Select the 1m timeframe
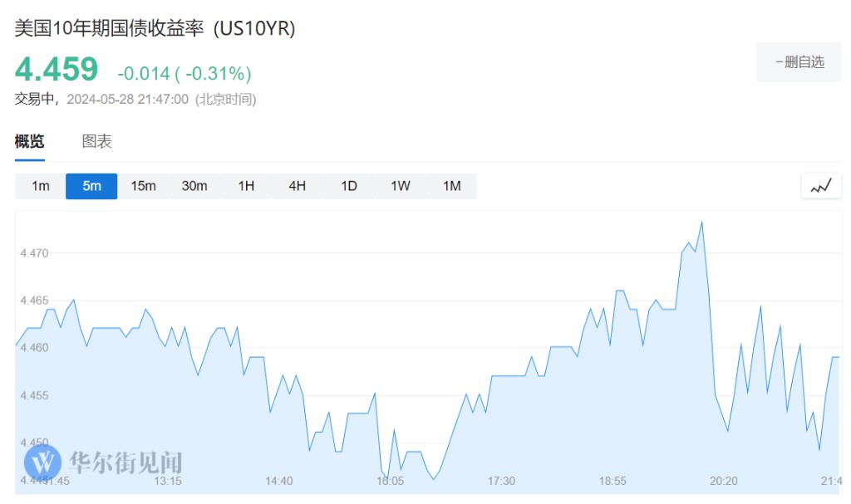Viewport: 851px width, 504px height. coord(41,186)
